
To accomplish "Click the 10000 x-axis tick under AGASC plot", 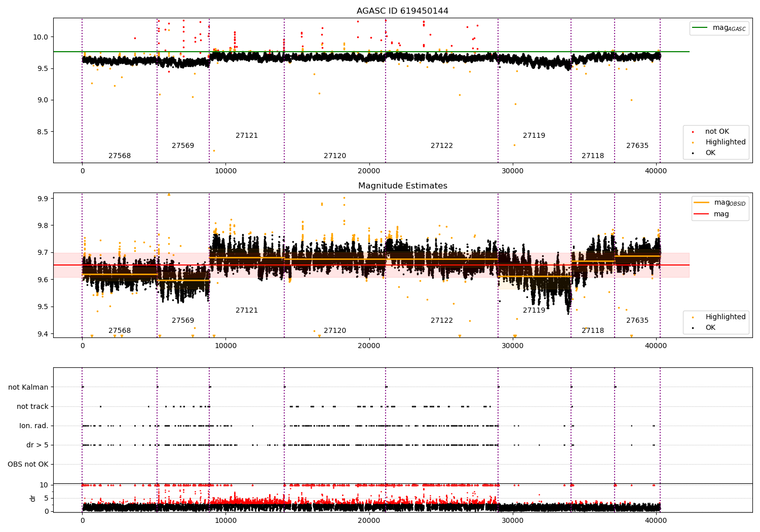I will [225, 171].
